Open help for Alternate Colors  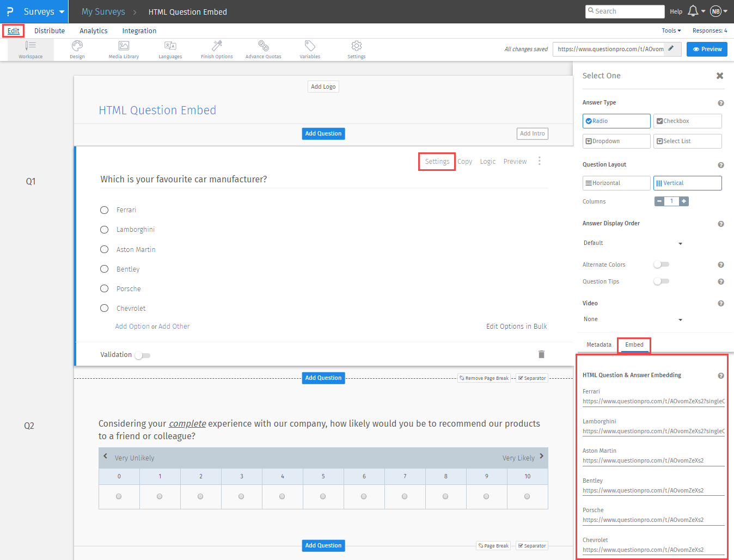[x=721, y=265]
